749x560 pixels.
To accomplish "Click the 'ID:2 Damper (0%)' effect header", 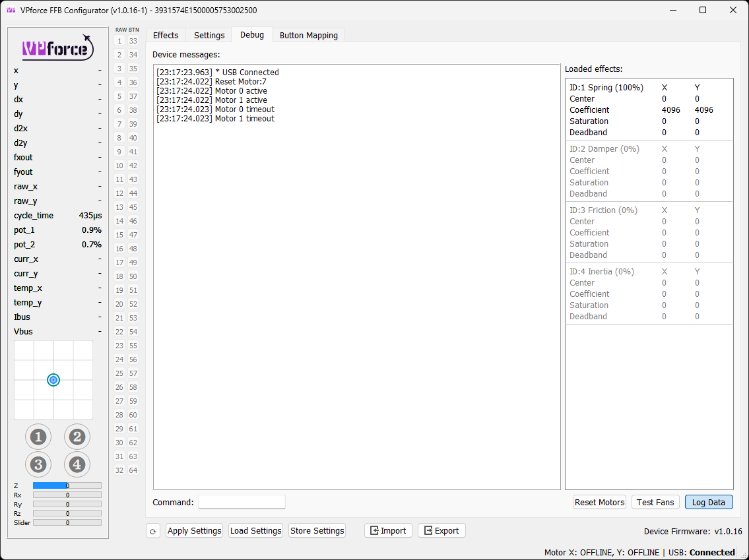I will click(604, 149).
